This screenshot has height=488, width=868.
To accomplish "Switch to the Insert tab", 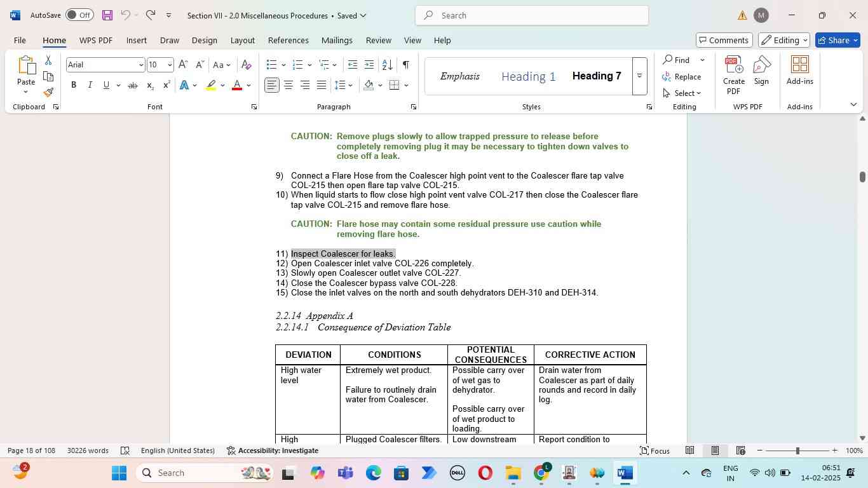I will point(137,40).
